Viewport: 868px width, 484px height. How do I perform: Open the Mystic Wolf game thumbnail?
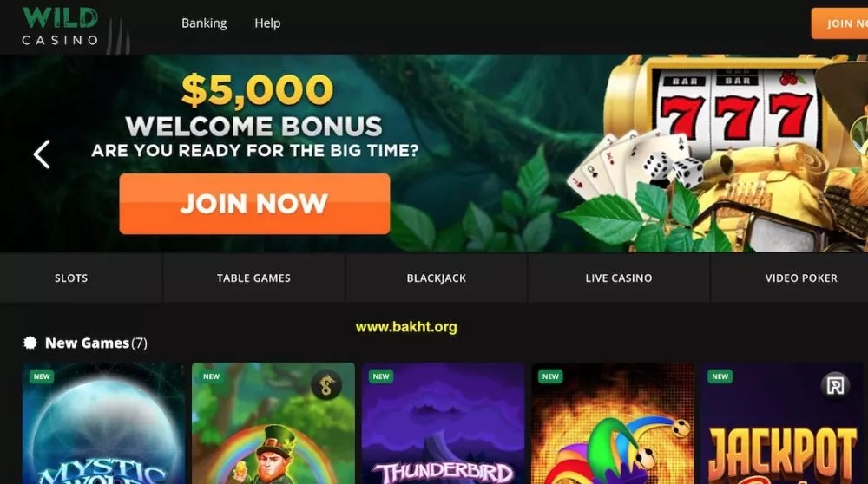point(103,423)
